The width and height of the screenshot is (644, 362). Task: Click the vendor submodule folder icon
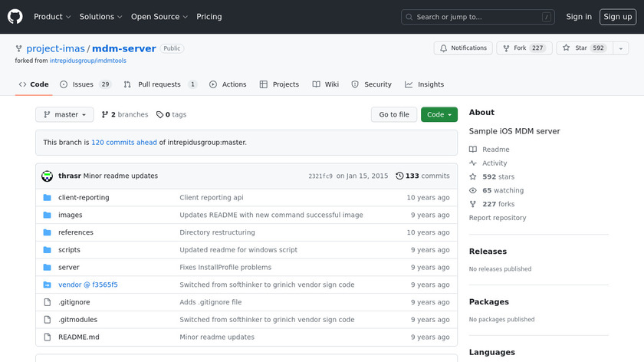pyautogui.click(x=48, y=285)
